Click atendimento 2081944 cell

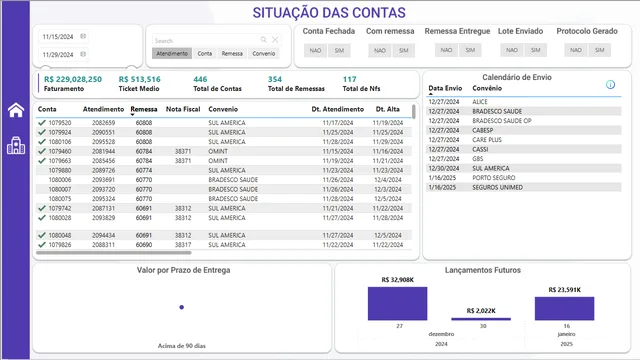click(104, 151)
